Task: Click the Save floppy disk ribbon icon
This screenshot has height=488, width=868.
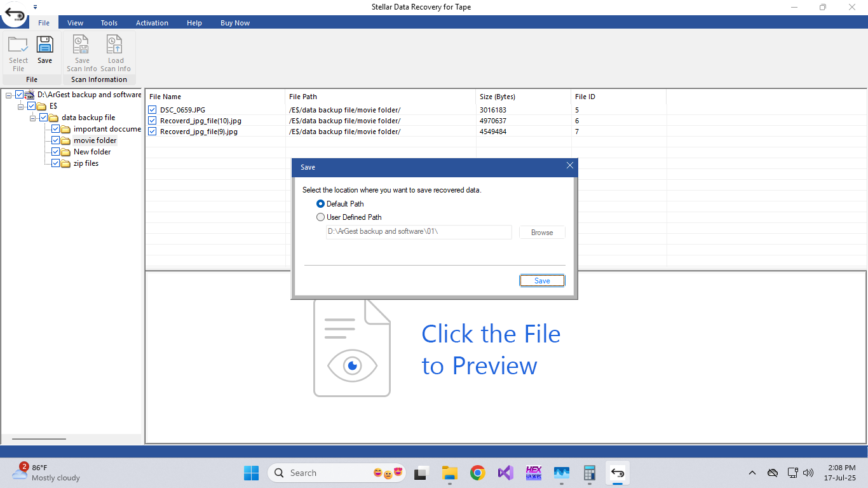Action: (x=44, y=46)
